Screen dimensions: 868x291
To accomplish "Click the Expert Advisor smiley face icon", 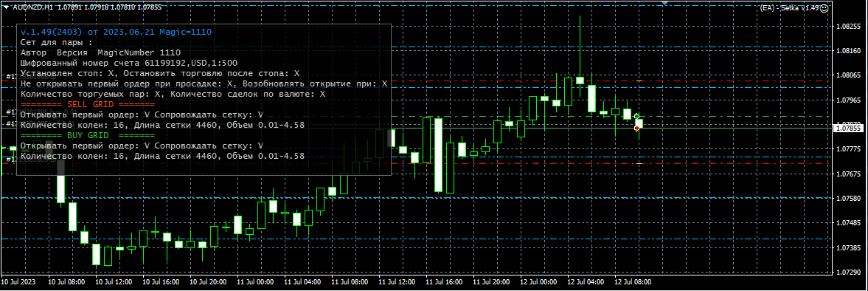I will click(824, 8).
